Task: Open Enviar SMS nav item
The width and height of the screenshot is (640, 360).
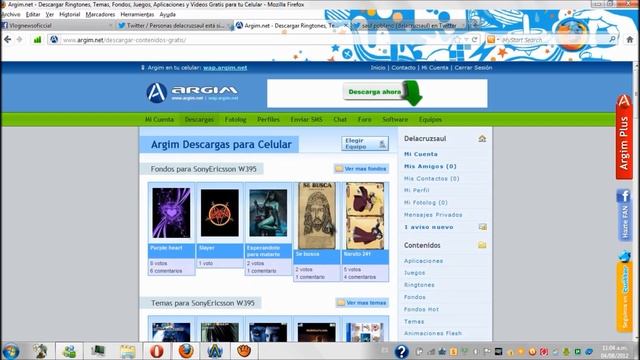Action: pyautogui.click(x=306, y=120)
